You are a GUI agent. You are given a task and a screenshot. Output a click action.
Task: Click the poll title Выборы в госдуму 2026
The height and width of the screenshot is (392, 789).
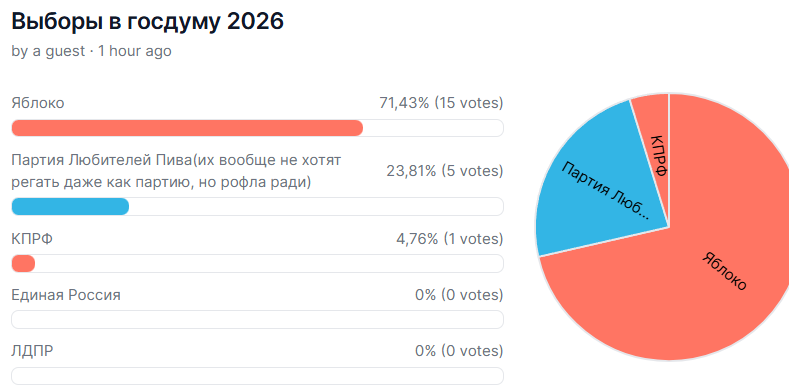pos(147,22)
